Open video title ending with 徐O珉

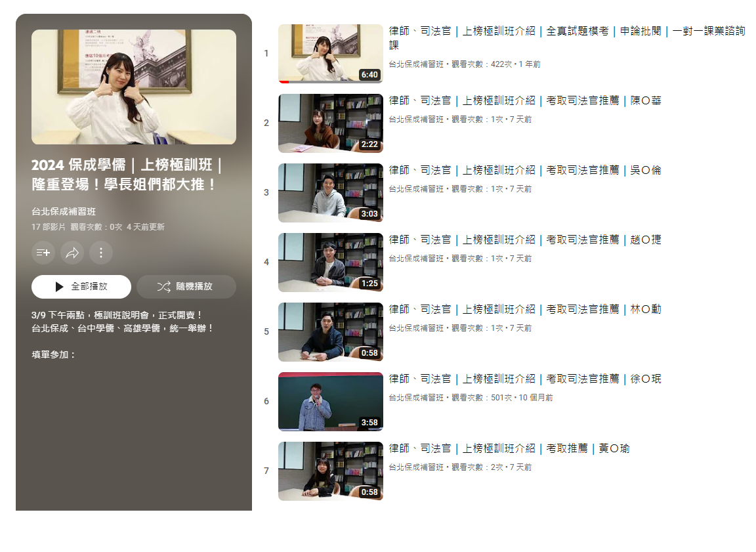(525, 379)
